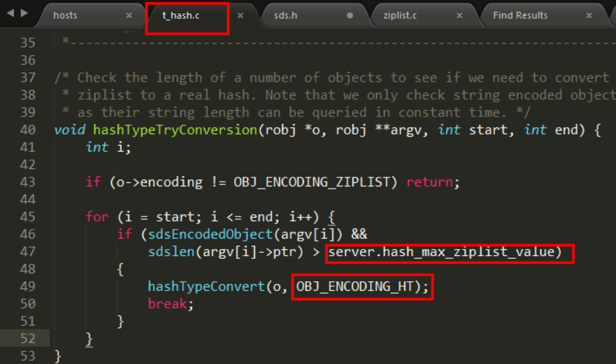Open the Find Results tab
The image size is (616, 364).
pyautogui.click(x=520, y=15)
